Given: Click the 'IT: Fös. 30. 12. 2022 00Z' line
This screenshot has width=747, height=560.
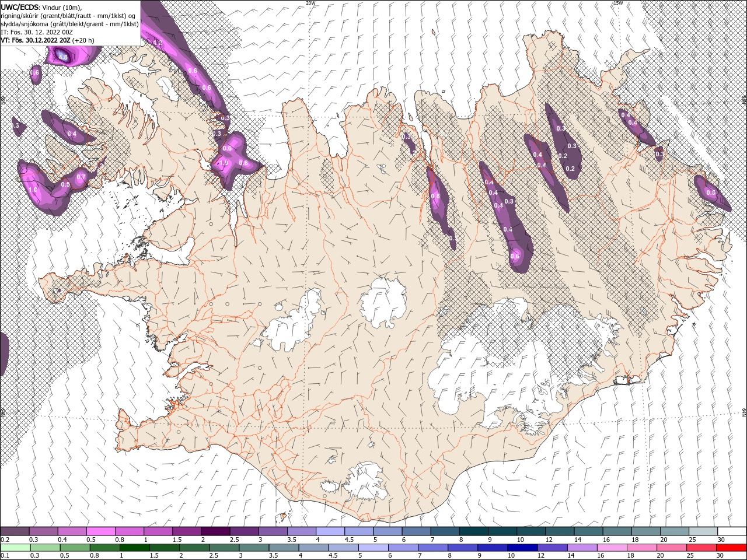Looking at the screenshot, I should point(36,32).
